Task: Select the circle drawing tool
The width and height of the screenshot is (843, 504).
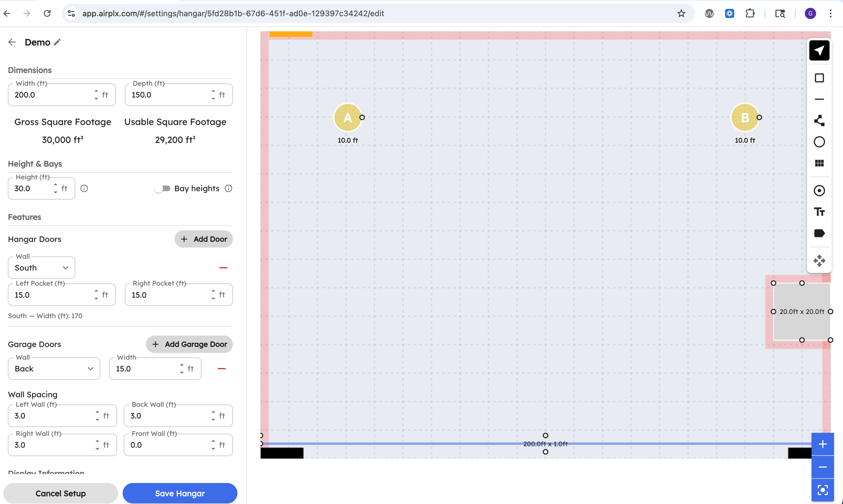Action: (819, 142)
